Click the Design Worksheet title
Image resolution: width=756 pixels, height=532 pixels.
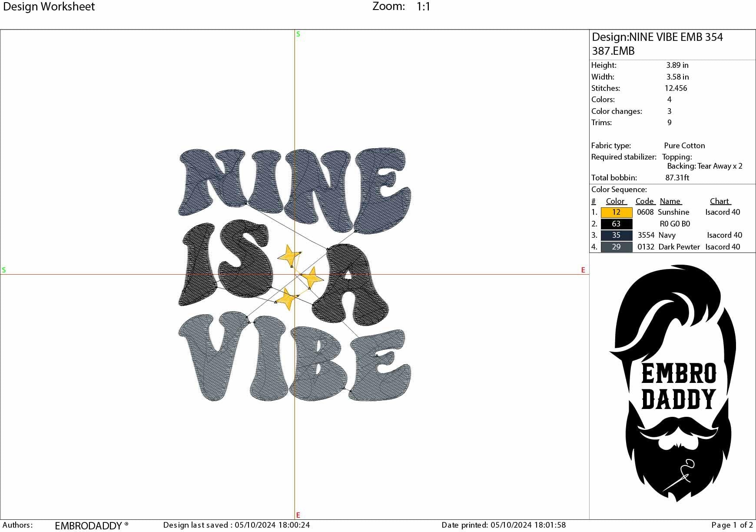[49, 7]
